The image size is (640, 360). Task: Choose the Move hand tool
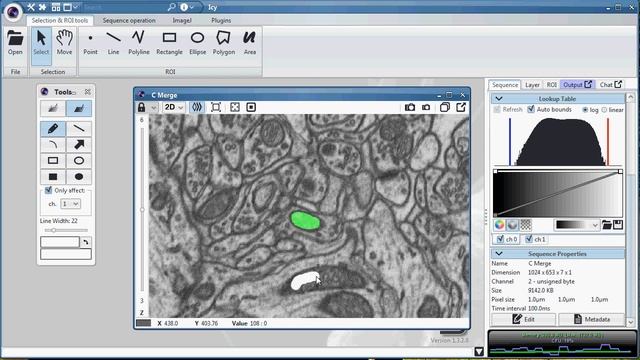click(64, 43)
